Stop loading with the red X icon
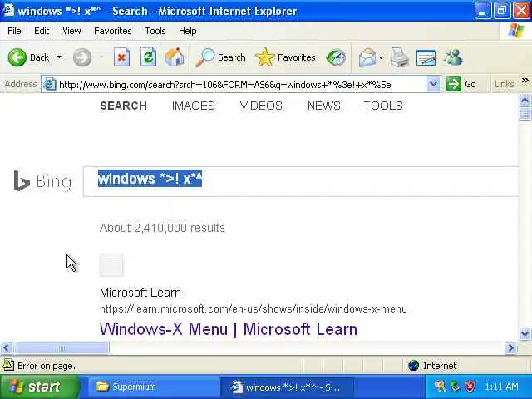 tap(121, 57)
